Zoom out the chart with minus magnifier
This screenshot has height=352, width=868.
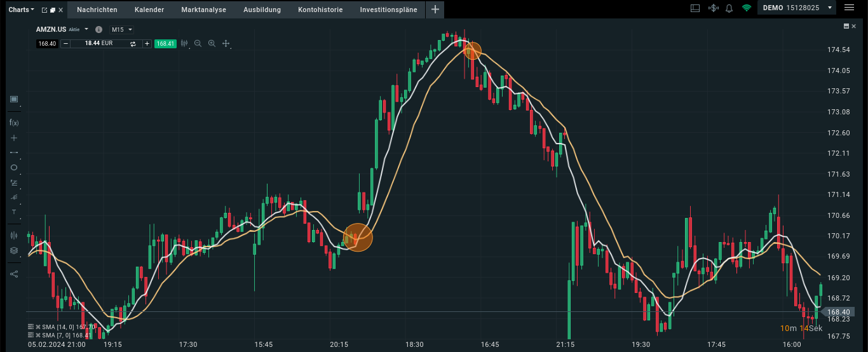tap(198, 43)
